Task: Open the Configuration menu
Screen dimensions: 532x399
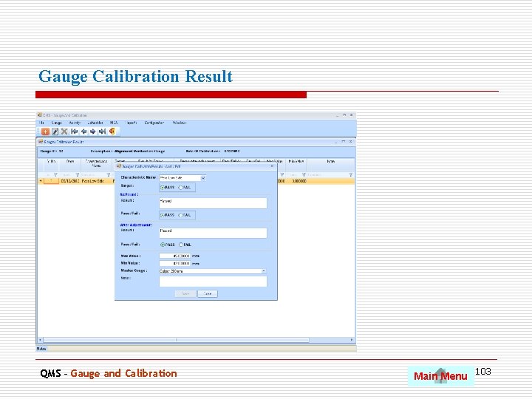Action: pos(154,123)
